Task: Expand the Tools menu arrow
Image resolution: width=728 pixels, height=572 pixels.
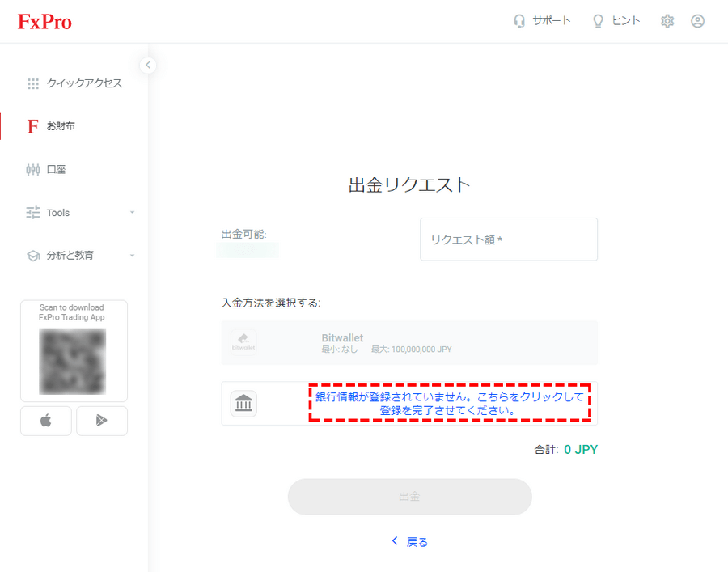Action: click(x=132, y=213)
